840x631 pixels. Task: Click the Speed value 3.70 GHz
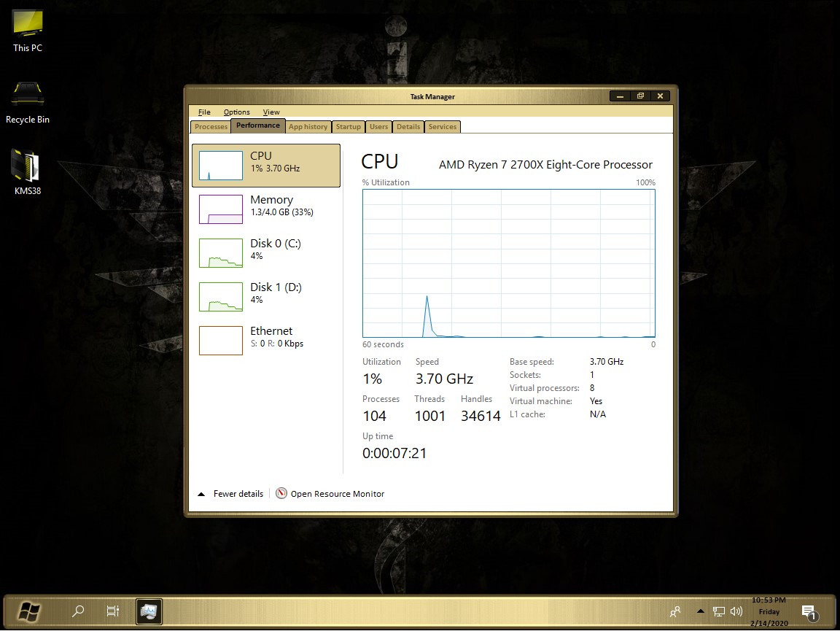444,379
